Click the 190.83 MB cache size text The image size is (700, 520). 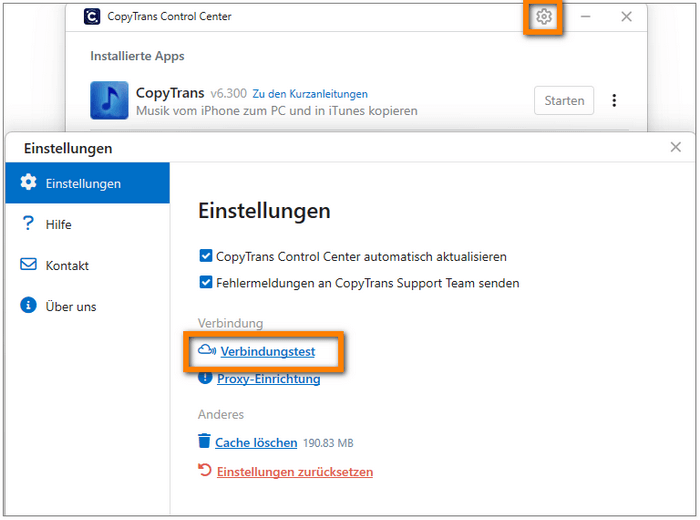point(328,443)
